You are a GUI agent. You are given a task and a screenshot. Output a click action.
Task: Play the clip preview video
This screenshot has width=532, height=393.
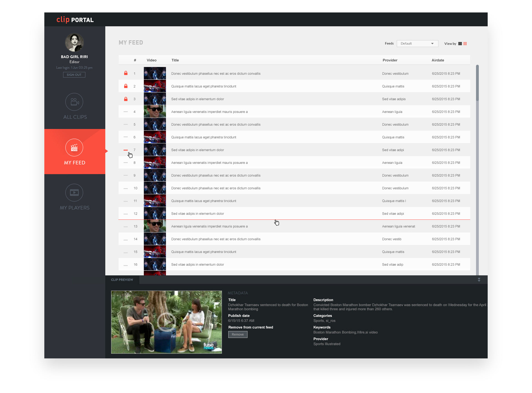pos(166,322)
